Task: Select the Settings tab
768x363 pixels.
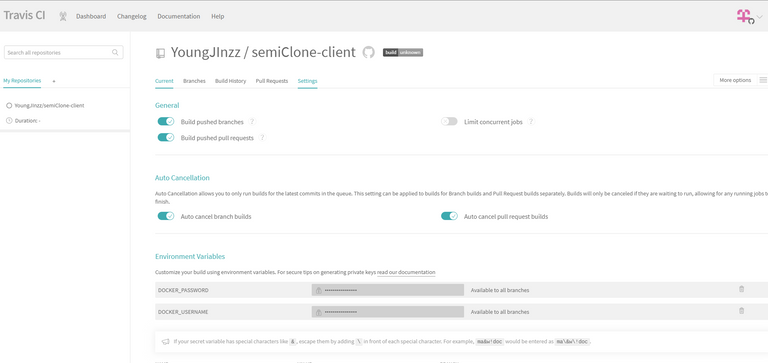Action: [x=308, y=81]
